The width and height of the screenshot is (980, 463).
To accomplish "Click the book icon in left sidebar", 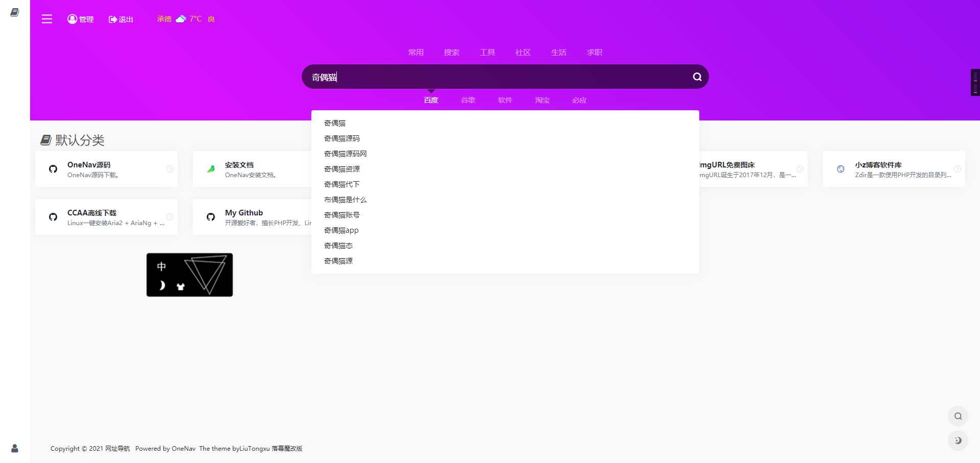I will point(15,12).
